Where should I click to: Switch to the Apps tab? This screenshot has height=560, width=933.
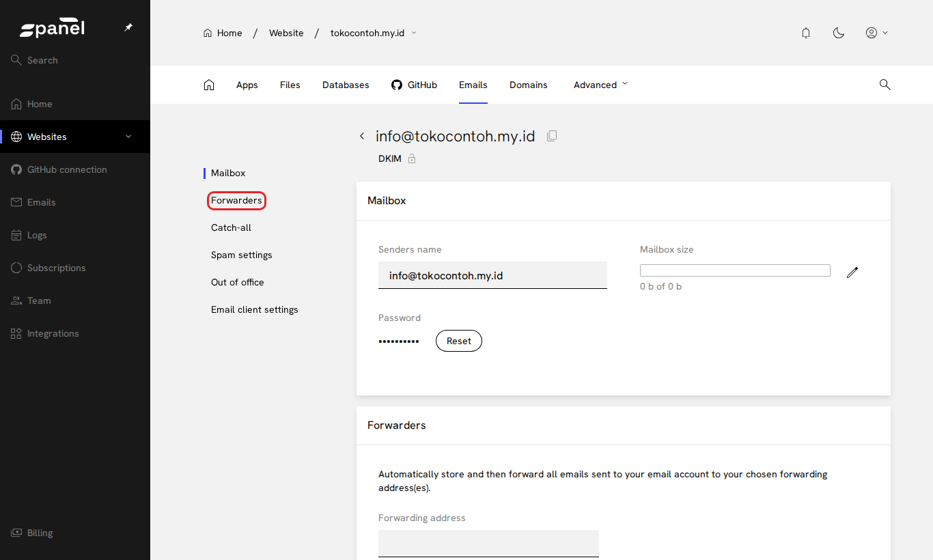point(247,85)
